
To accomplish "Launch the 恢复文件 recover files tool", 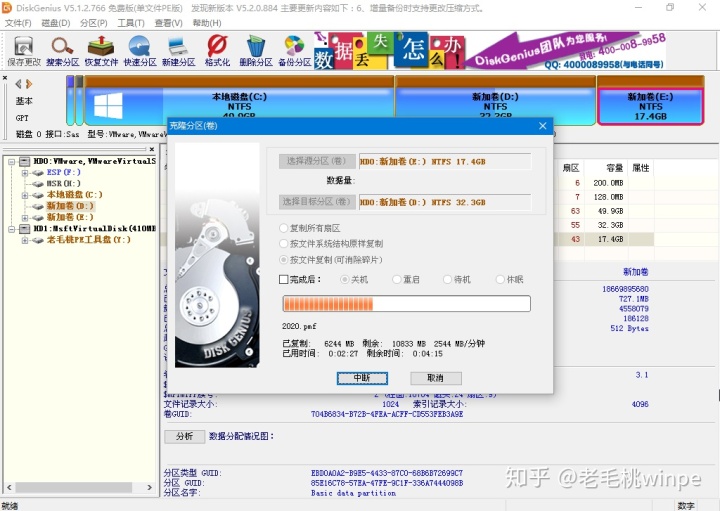I will tap(101, 51).
